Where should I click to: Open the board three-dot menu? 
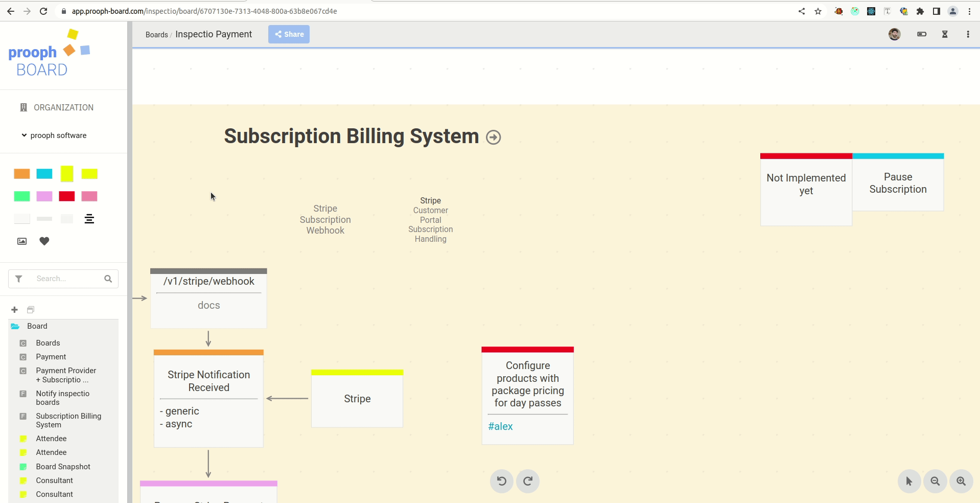tap(968, 34)
